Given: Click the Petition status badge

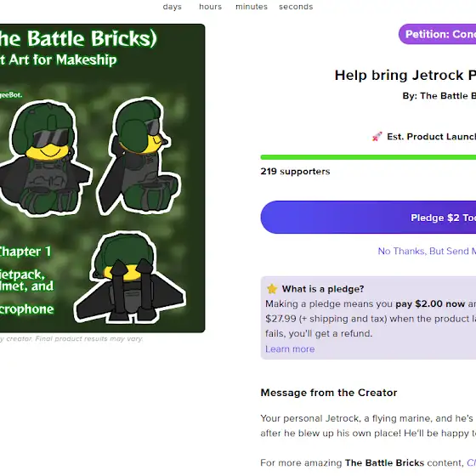Looking at the screenshot, I should [437, 34].
